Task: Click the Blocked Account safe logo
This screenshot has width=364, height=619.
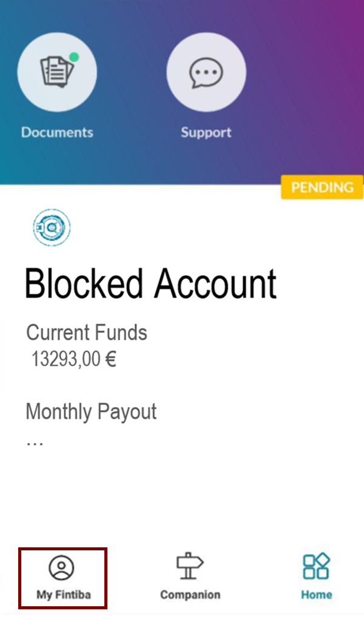Action: coord(52,227)
